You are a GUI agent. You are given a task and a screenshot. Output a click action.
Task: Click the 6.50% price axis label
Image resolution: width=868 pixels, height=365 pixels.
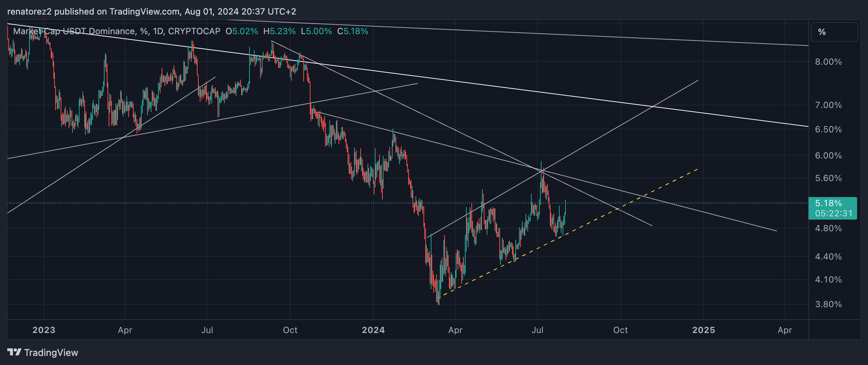[x=828, y=129]
